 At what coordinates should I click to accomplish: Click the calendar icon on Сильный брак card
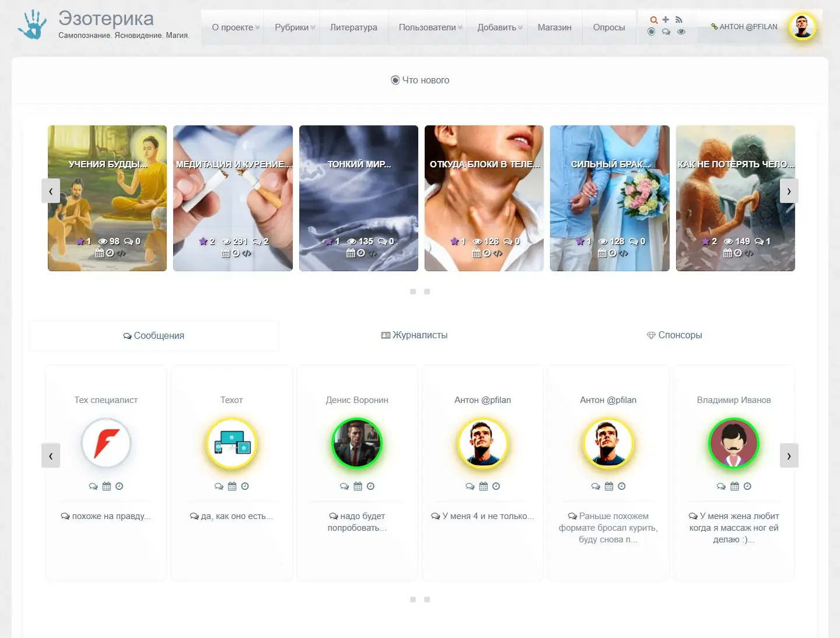(x=602, y=253)
